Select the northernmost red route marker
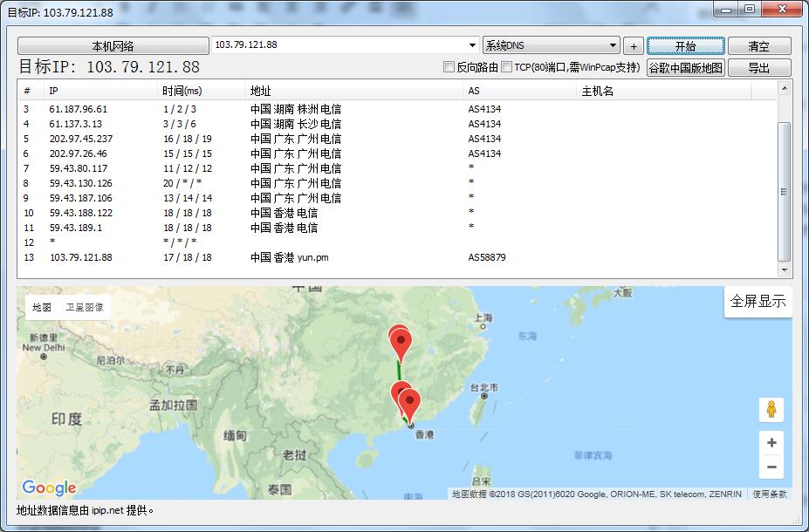 401,338
